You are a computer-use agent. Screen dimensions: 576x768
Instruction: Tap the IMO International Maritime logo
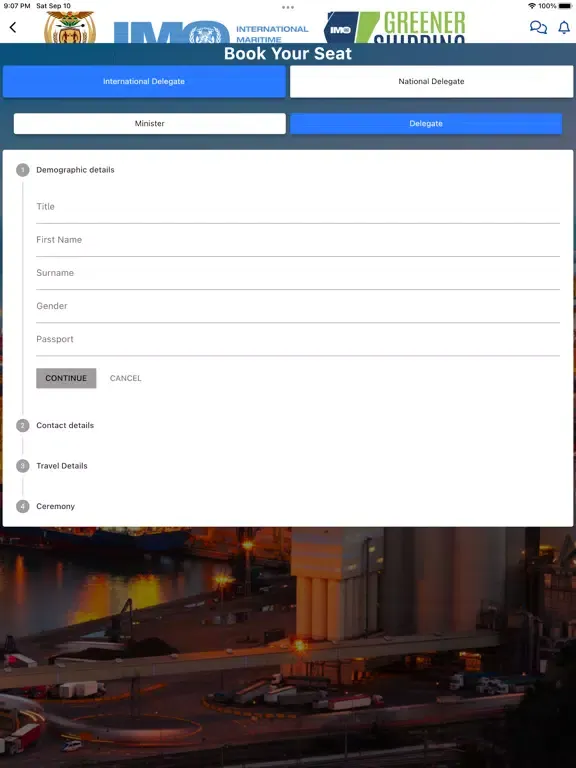[x=211, y=32]
